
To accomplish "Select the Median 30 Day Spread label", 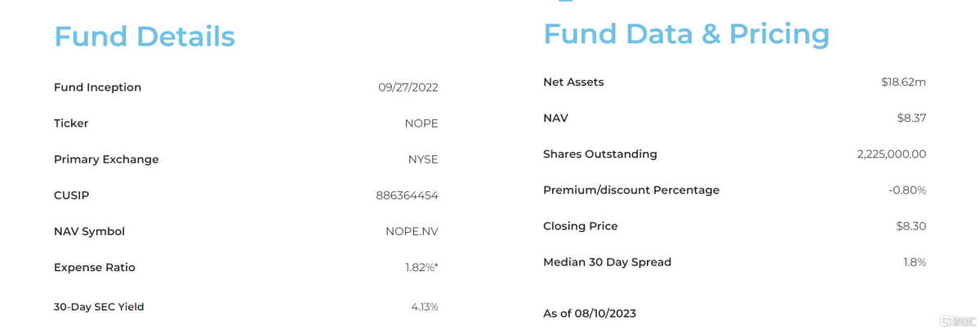I will [x=607, y=262].
